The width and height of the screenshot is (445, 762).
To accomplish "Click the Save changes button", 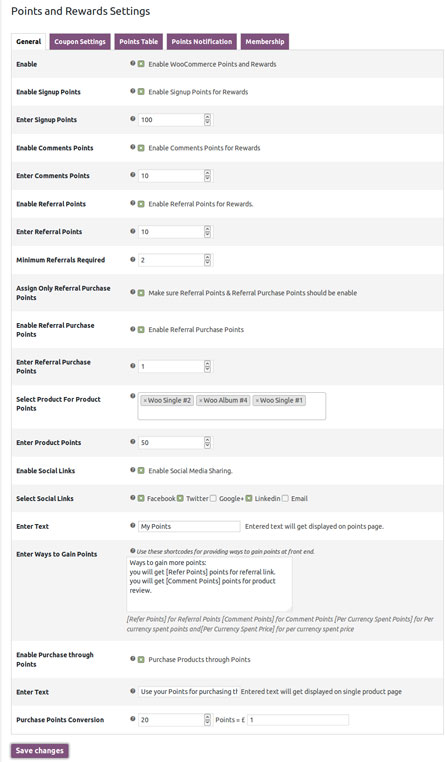I will (x=39, y=750).
